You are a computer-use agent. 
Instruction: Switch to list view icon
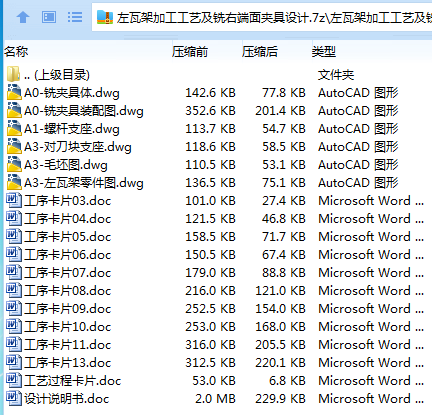coord(75,17)
